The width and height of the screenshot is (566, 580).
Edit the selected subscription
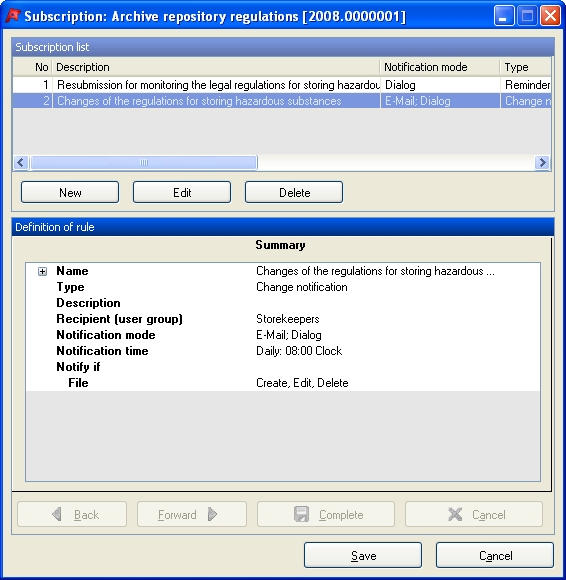pos(182,192)
